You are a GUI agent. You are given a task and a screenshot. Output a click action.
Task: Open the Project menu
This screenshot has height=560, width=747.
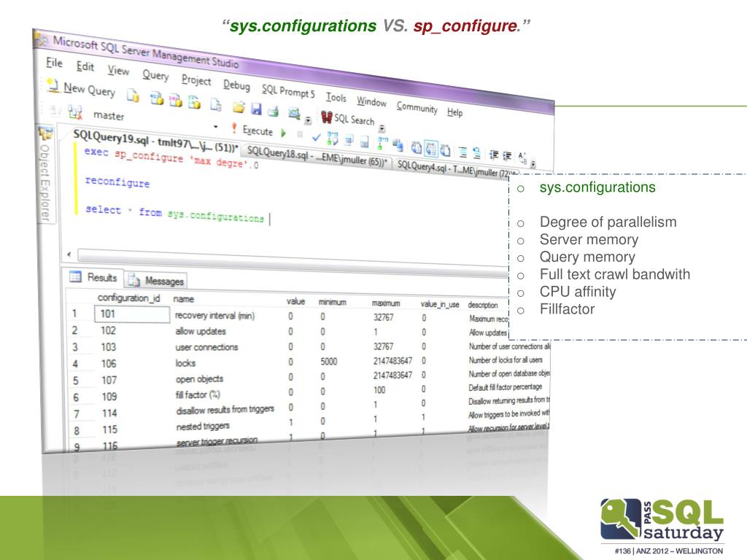click(196, 79)
